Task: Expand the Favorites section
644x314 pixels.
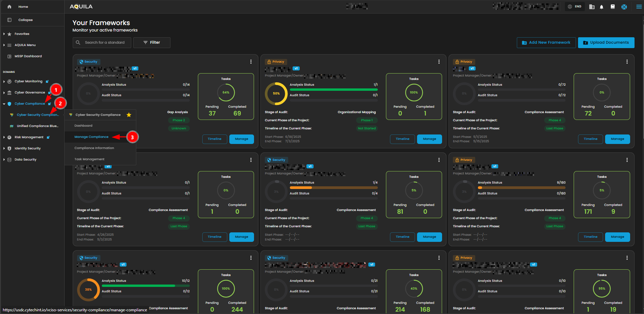Action: (4, 34)
